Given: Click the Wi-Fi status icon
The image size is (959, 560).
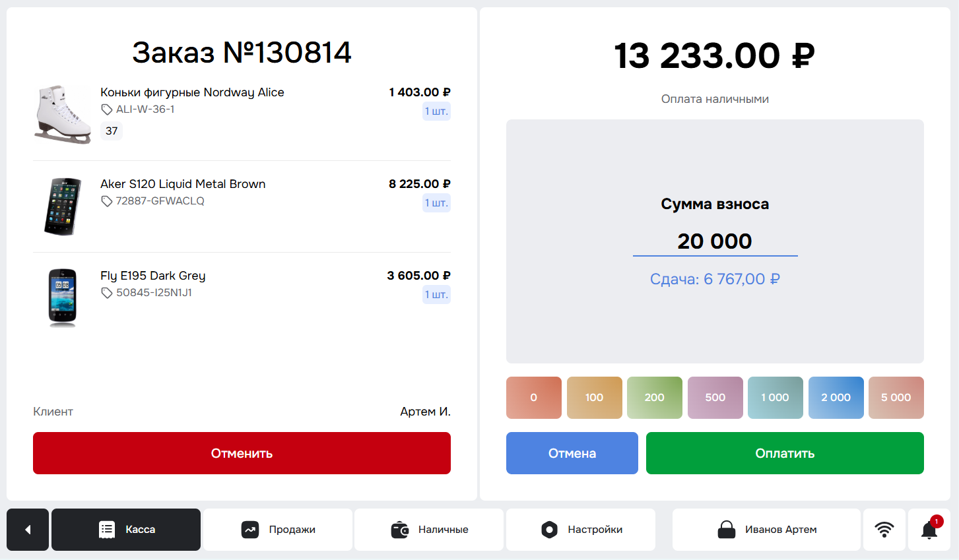Looking at the screenshot, I should (x=884, y=530).
